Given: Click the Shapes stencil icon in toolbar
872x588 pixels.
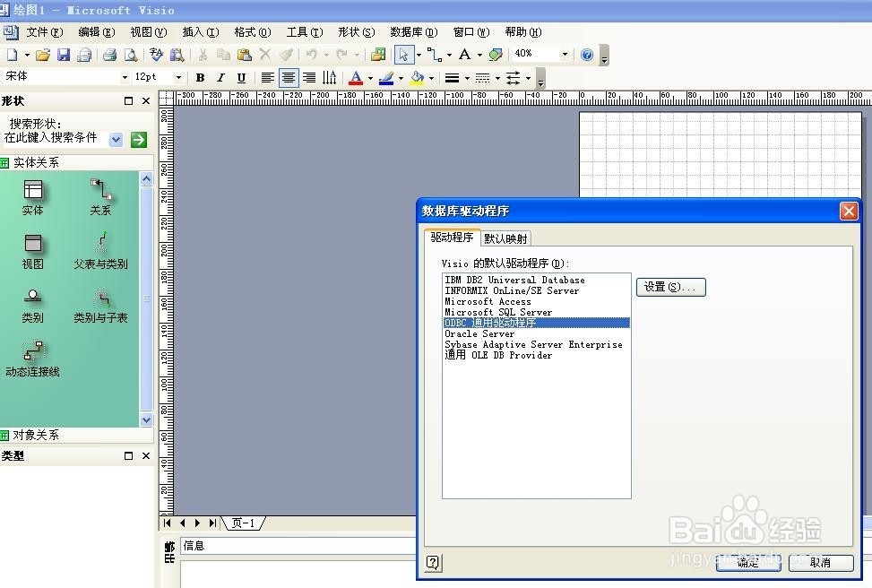Looking at the screenshot, I should coord(378,55).
